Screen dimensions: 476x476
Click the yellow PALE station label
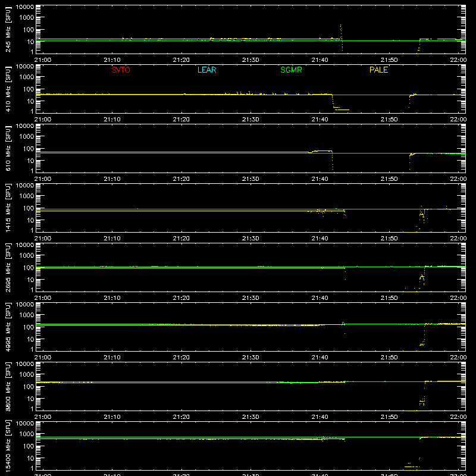[x=378, y=70]
